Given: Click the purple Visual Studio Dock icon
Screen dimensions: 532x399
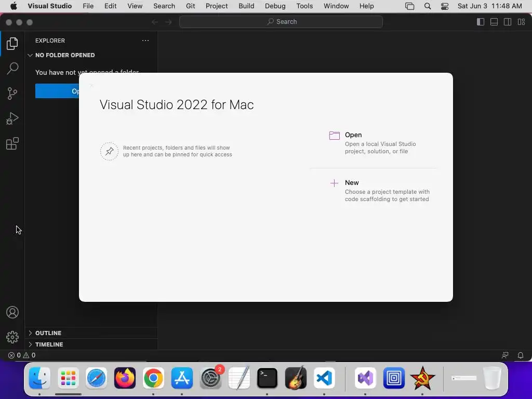Looking at the screenshot, I should (365, 378).
